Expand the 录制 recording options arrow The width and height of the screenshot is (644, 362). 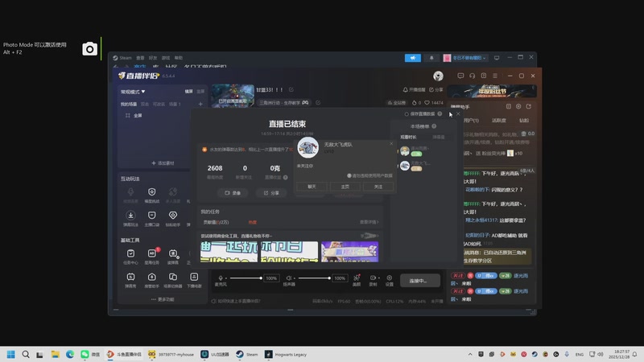378,278
